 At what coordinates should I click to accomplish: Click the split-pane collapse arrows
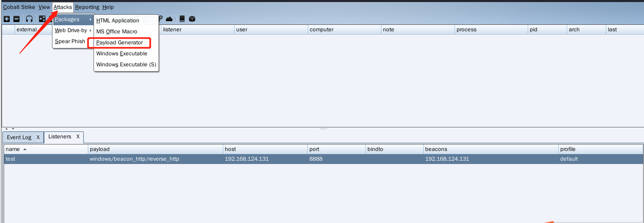pyautogui.click(x=10, y=129)
